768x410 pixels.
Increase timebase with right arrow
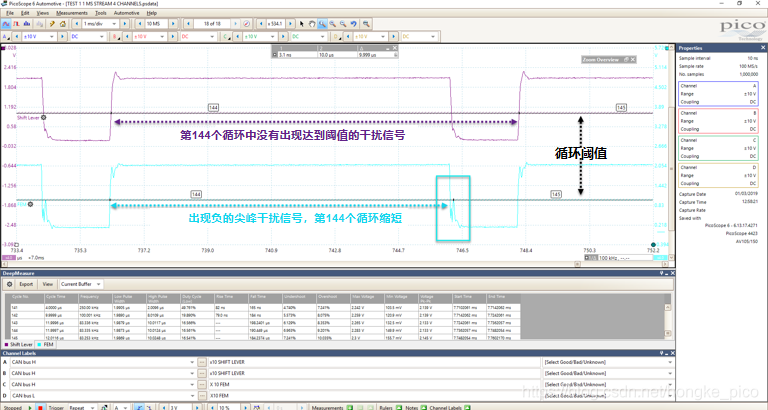[x=125, y=24]
